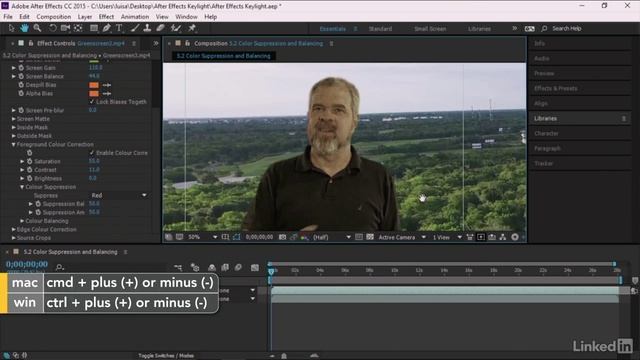Toggle frame blending icon in timeline
Screen dimensions: 640x360
[225, 268]
